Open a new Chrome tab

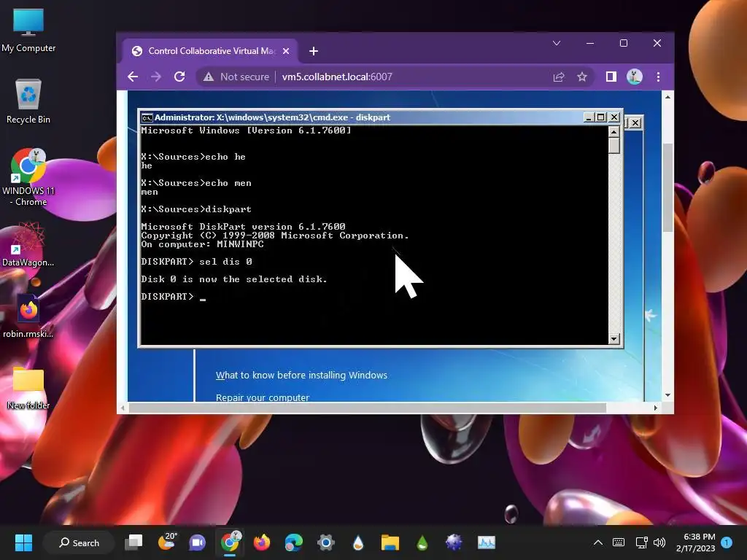(x=314, y=51)
